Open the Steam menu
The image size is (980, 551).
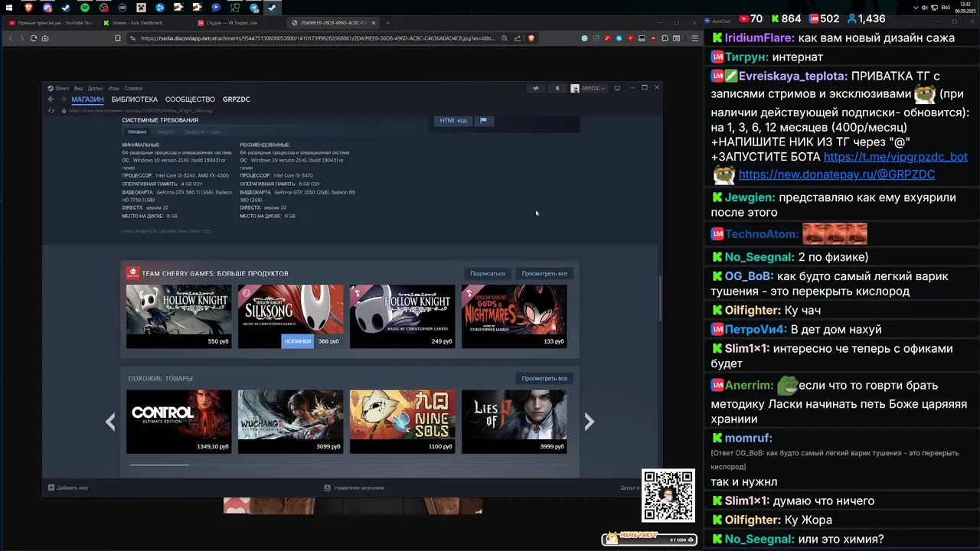(59, 88)
